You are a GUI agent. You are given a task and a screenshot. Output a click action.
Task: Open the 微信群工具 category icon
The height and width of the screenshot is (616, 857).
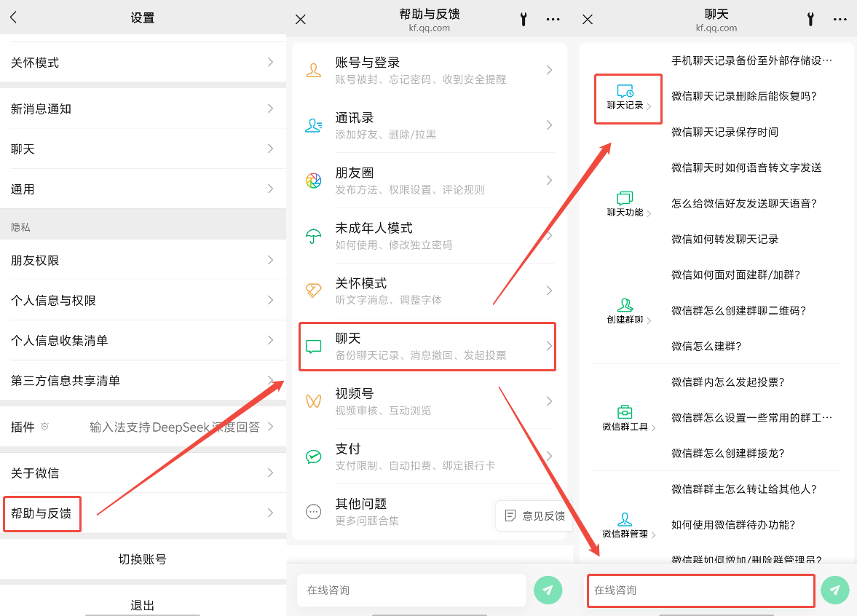(x=625, y=412)
